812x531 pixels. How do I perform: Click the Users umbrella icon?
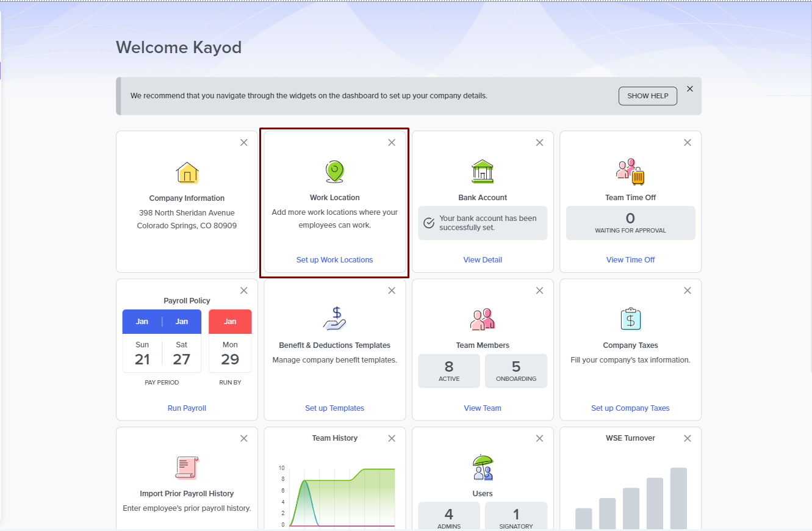point(483,468)
